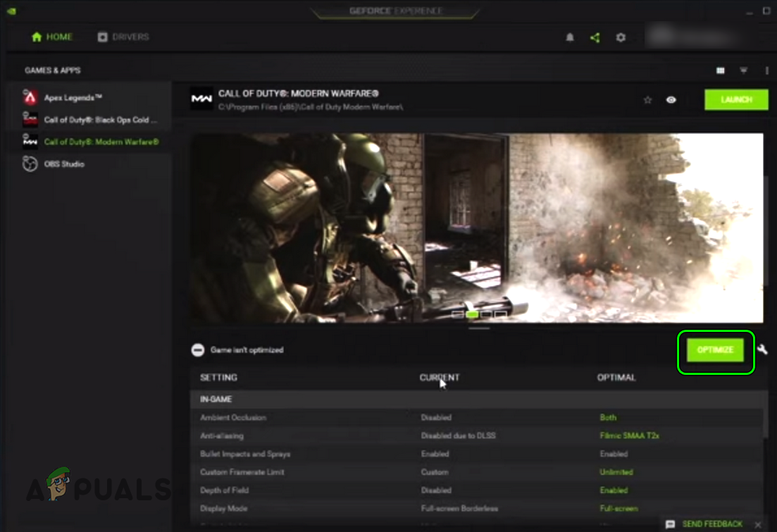The image size is (777, 532).
Task: Click optimal value Full-screen
Action: (x=619, y=508)
